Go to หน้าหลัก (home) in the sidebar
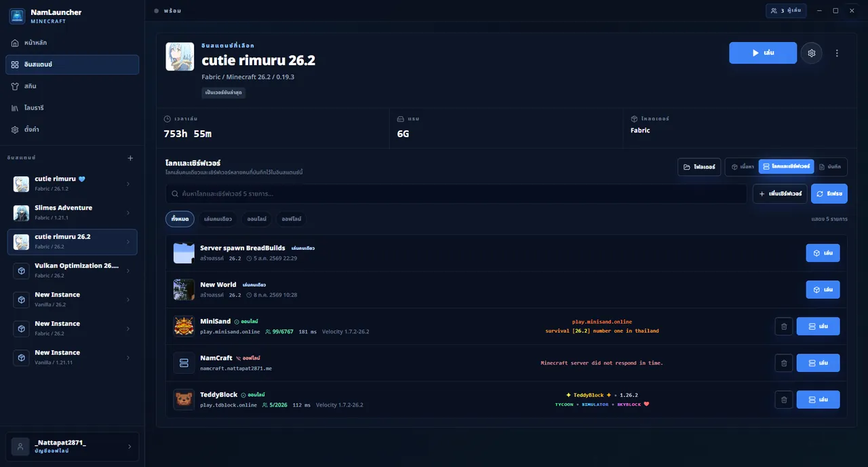The width and height of the screenshot is (868, 467). click(73, 43)
